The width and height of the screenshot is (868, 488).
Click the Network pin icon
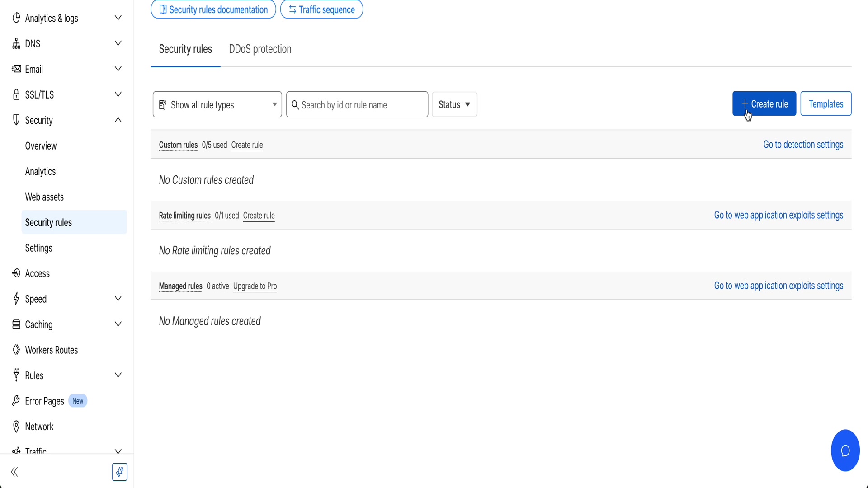click(17, 426)
